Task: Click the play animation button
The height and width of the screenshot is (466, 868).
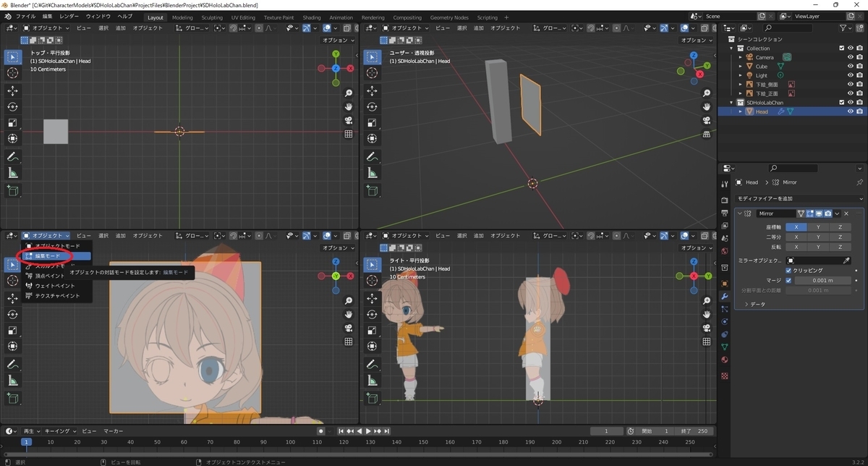Action: coord(368,431)
